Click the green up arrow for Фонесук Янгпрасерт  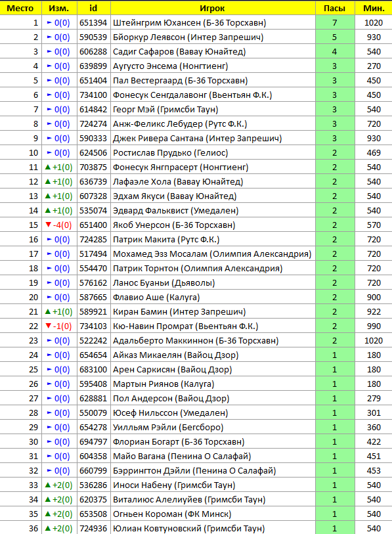click(48, 167)
